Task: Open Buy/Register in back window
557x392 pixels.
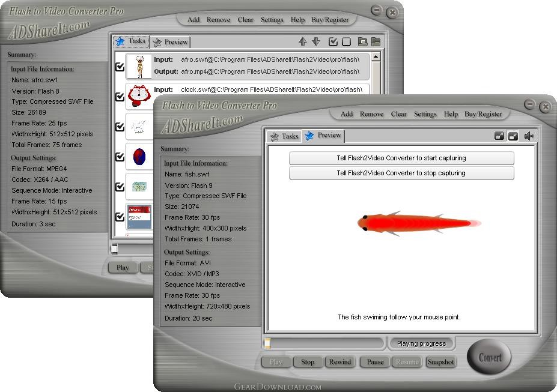Action: (x=330, y=20)
